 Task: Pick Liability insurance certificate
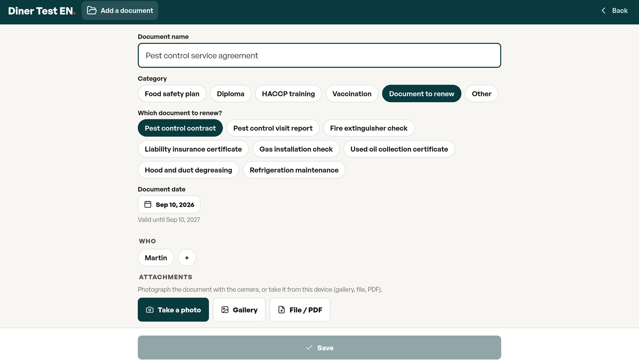point(193,149)
